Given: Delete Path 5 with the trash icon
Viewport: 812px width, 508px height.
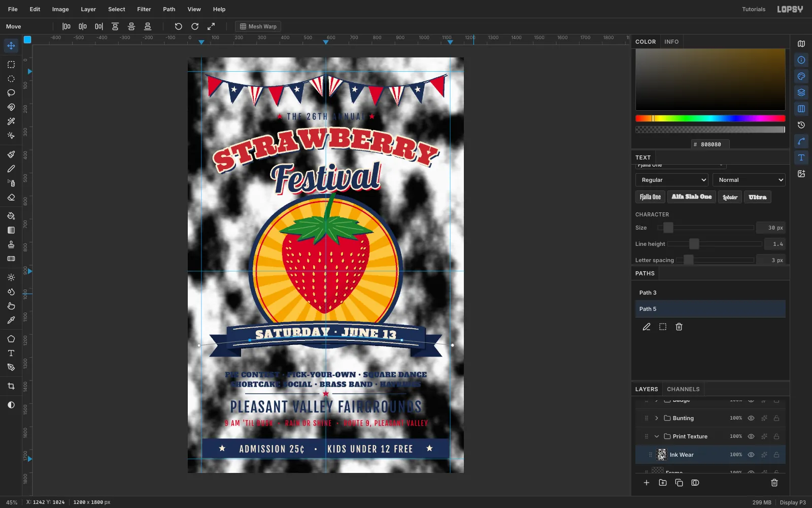Looking at the screenshot, I should [x=679, y=327].
